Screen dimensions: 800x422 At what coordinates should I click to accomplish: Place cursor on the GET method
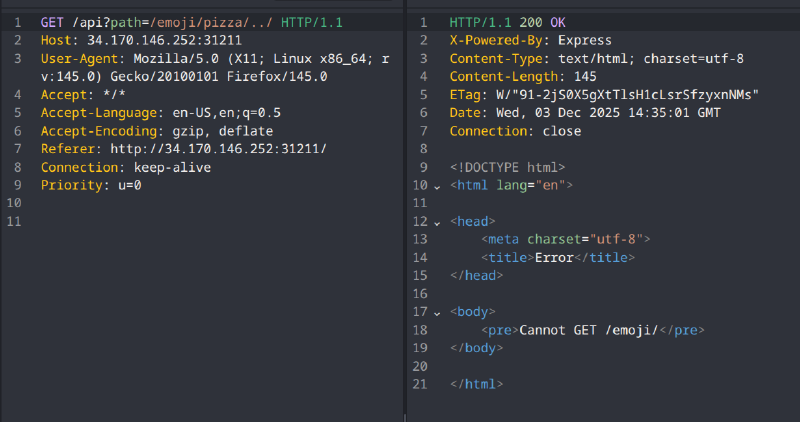52,22
